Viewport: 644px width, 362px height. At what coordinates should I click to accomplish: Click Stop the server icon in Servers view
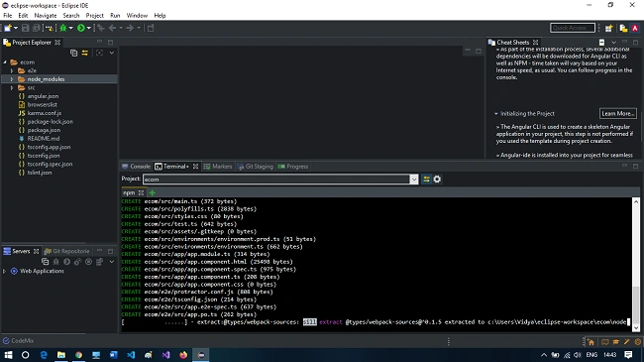(x=89, y=262)
